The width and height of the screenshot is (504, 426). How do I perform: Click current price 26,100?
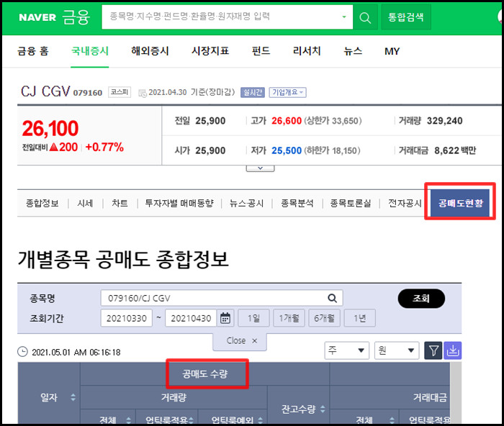pyautogui.click(x=50, y=129)
